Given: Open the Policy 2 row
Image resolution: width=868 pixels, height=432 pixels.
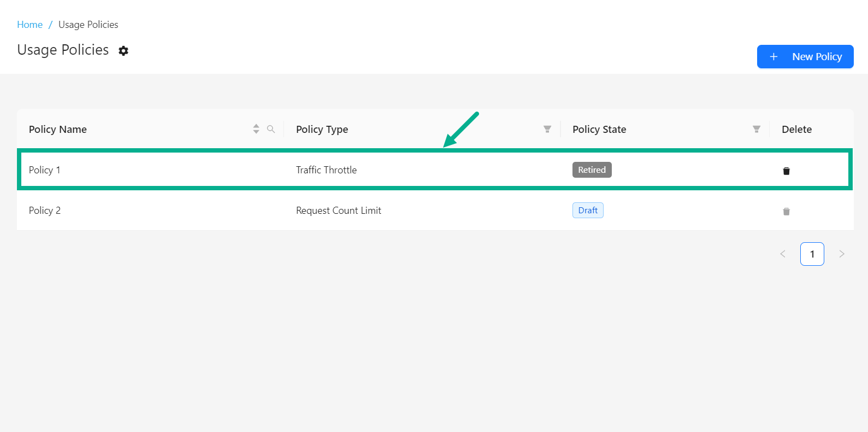Looking at the screenshot, I should point(45,211).
